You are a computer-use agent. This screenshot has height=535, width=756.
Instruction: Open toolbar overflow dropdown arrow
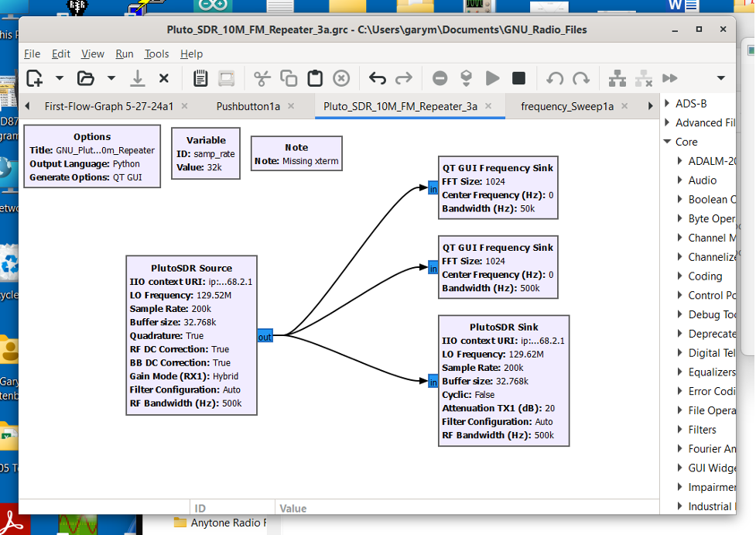tap(721, 78)
